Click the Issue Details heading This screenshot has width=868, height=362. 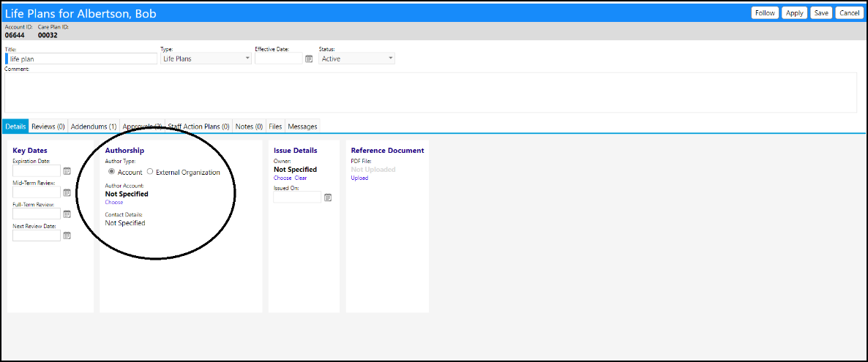coord(296,151)
